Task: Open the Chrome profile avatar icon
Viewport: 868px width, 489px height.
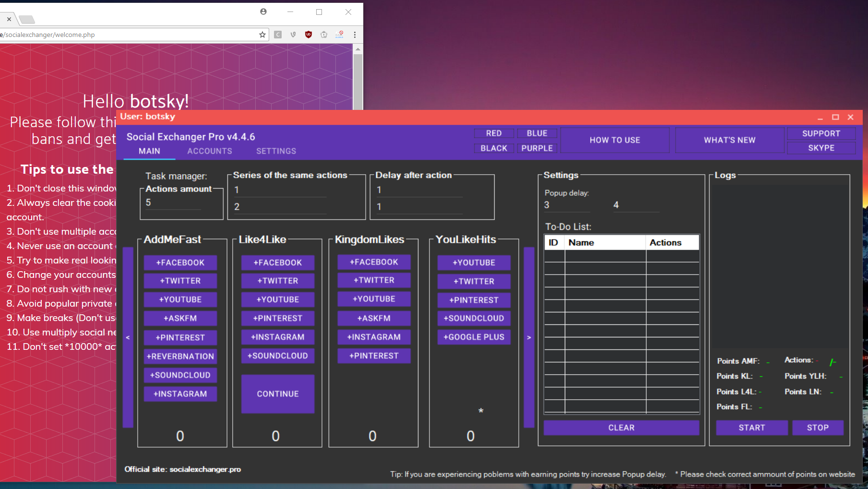Action: tap(263, 12)
